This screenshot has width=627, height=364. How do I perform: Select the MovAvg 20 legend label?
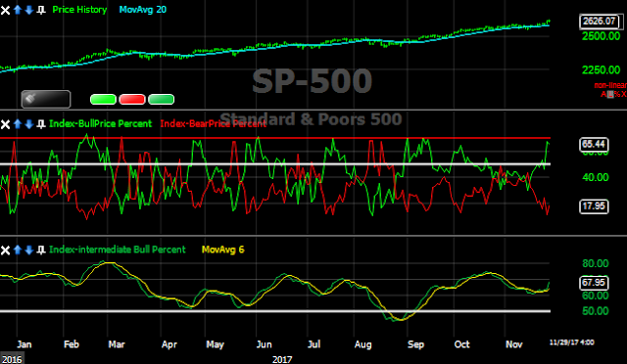click(143, 10)
